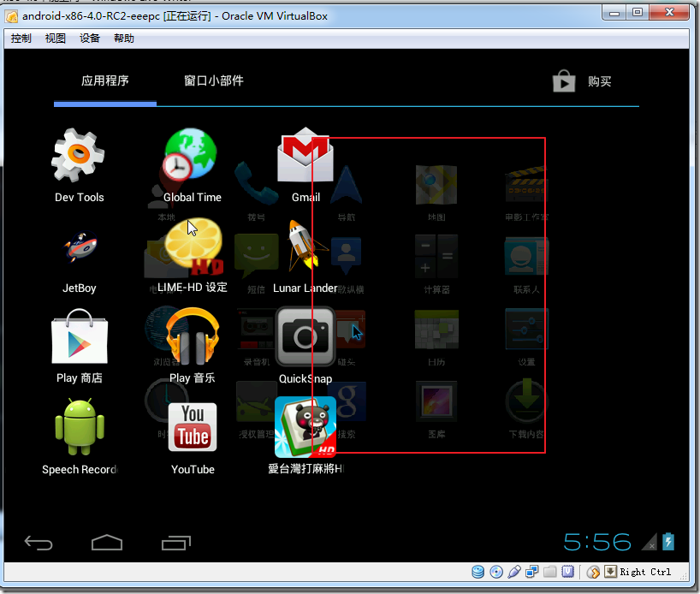This screenshot has width=700, height=594.
Task: Tap the recent apps navigation button
Action: click(x=176, y=543)
